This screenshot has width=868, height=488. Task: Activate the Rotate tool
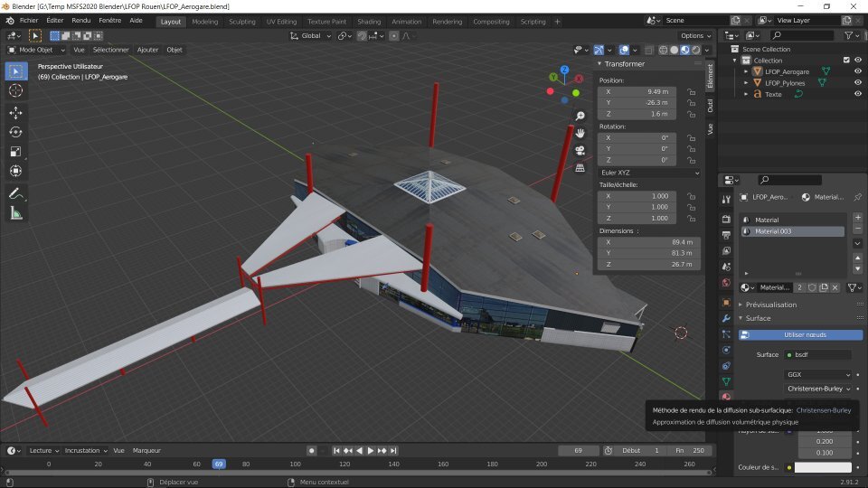[16, 132]
